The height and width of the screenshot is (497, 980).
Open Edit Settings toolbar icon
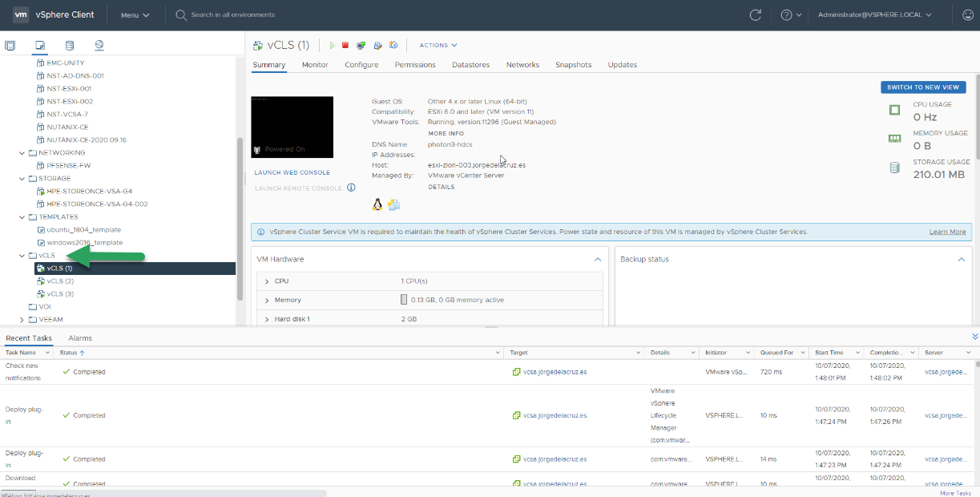click(377, 46)
